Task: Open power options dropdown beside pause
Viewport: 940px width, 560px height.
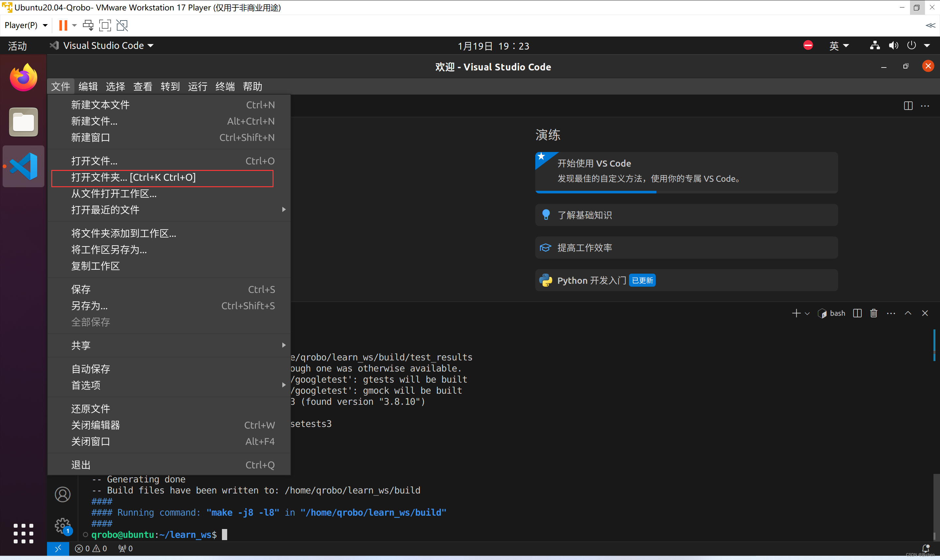Action: 74,25
